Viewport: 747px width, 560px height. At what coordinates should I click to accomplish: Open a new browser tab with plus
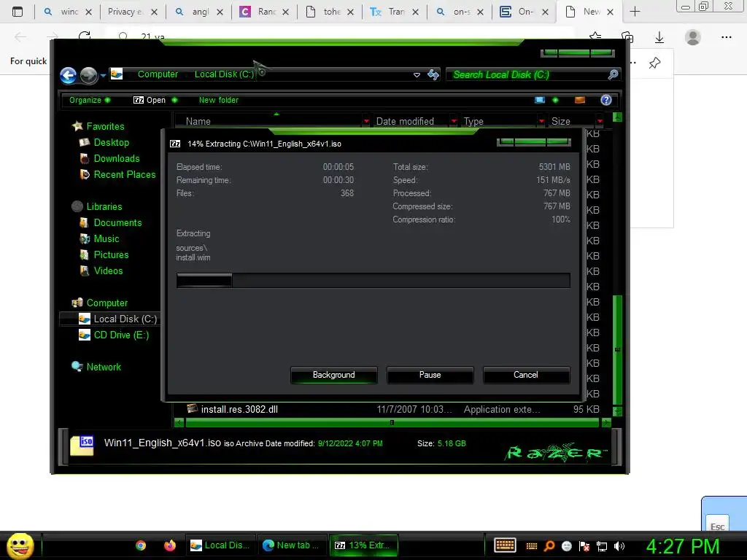point(635,12)
